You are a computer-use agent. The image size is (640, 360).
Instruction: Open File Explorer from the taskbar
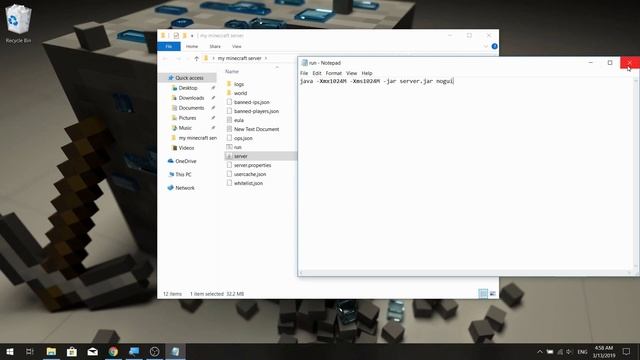(x=51, y=351)
